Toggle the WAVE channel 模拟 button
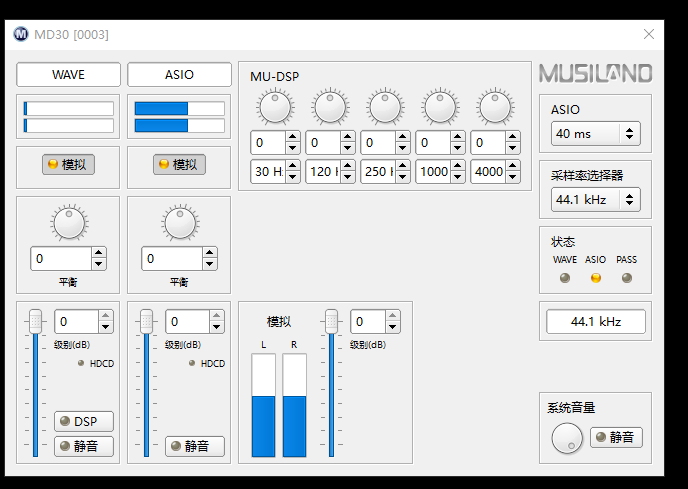The height and width of the screenshot is (489, 688). click(68, 164)
